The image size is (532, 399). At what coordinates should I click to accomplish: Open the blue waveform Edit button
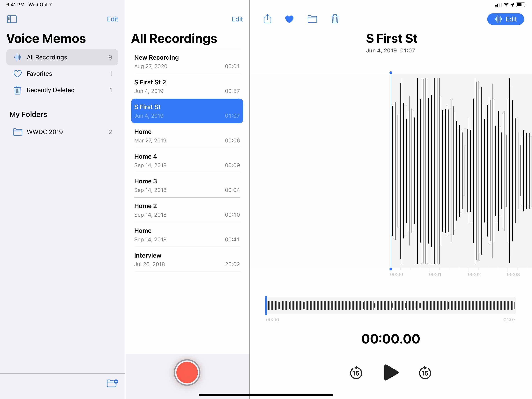(506, 19)
